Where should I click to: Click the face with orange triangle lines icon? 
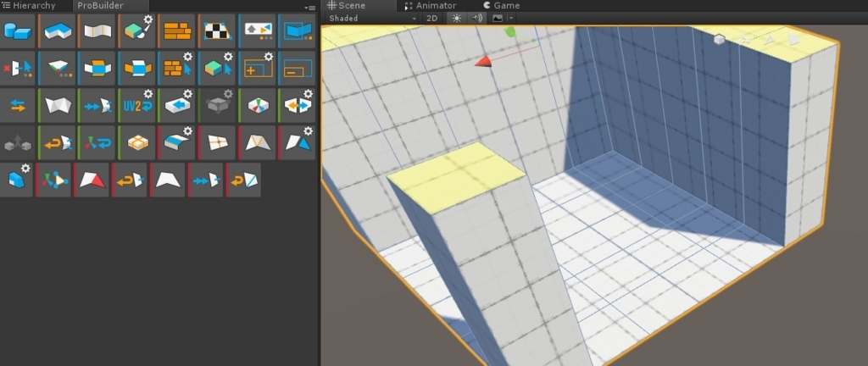258,143
